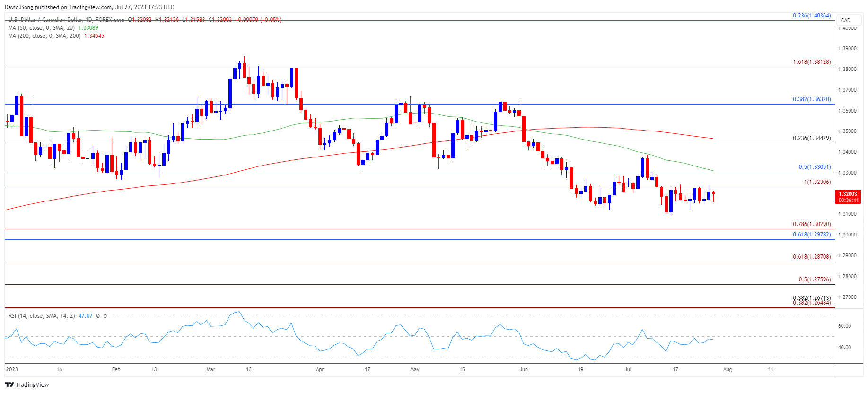Open the CAD currency selector
This screenshot has width=868, height=393.
(x=849, y=20)
